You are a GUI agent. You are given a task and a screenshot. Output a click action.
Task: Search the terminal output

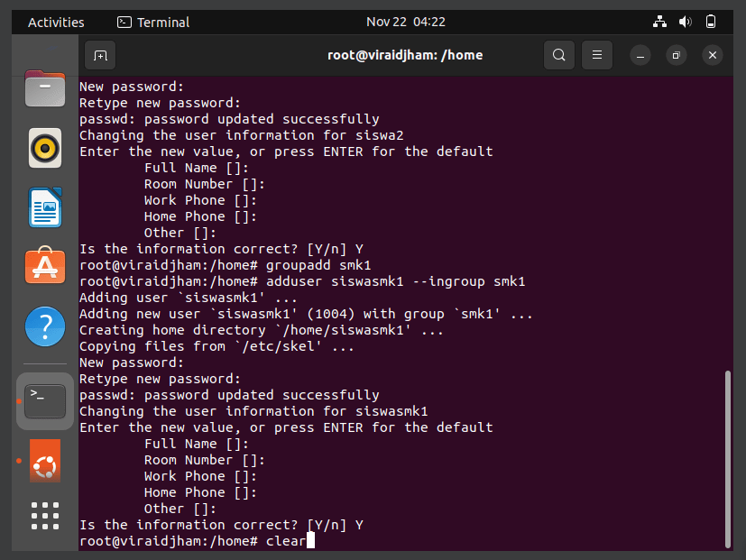pos(559,55)
